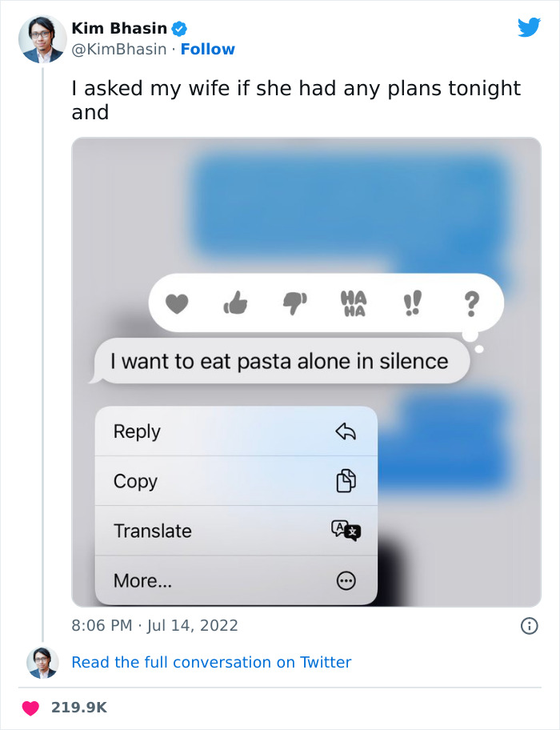Click the pasta message bubble
The width and height of the screenshot is (560, 730).
[x=279, y=362]
